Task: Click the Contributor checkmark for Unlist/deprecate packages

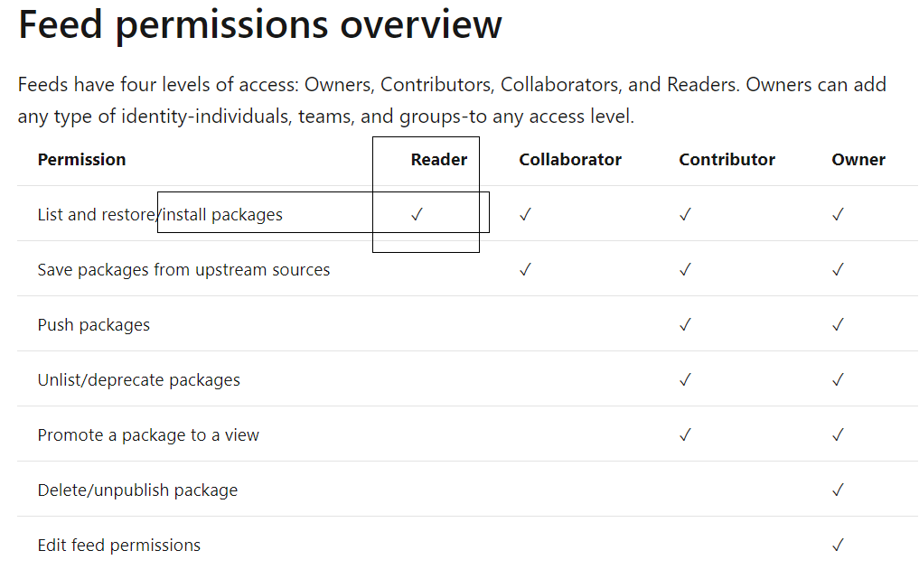Action: pyautogui.click(x=685, y=380)
